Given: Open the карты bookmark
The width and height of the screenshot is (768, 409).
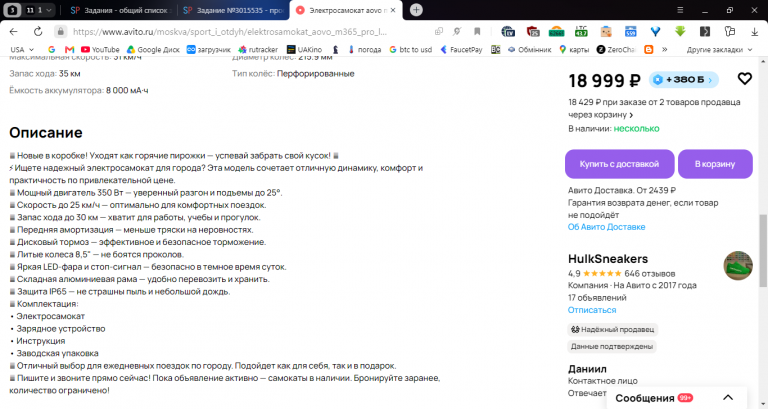Looking at the screenshot, I should coord(574,49).
